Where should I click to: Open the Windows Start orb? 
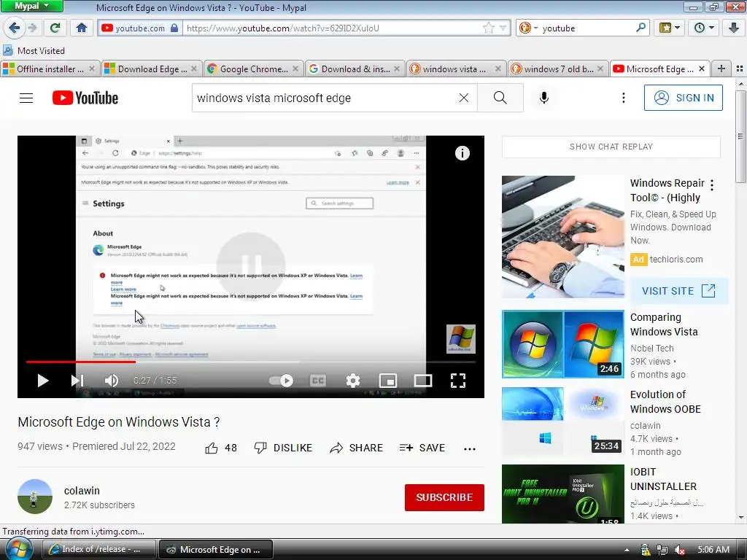click(x=18, y=548)
